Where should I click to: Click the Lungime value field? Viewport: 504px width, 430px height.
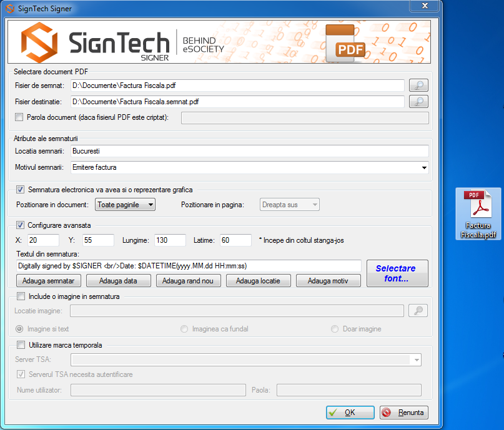(x=170, y=240)
